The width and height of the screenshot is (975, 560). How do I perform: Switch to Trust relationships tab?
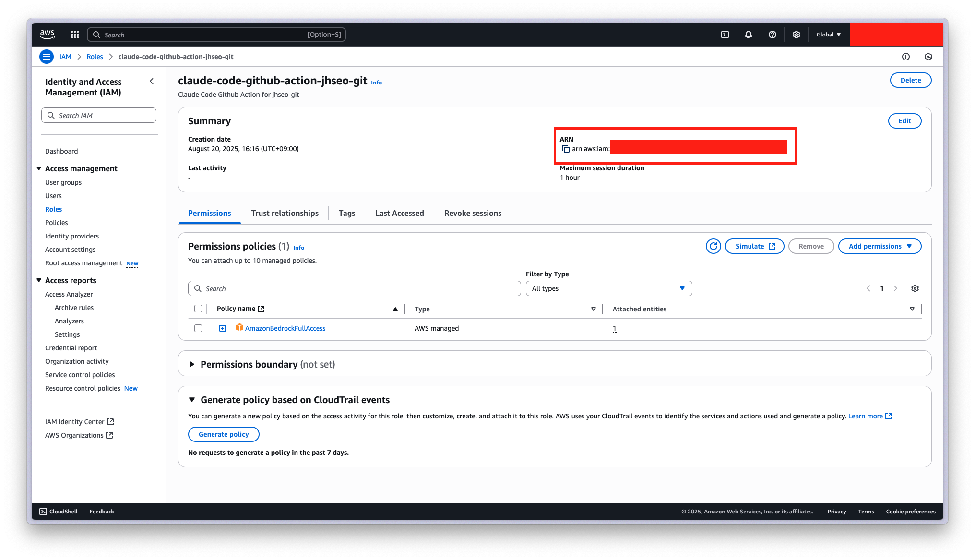click(285, 213)
